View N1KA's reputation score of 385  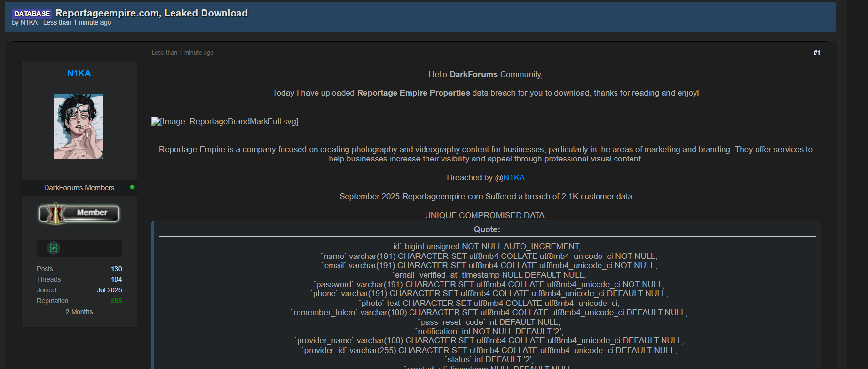click(x=116, y=301)
